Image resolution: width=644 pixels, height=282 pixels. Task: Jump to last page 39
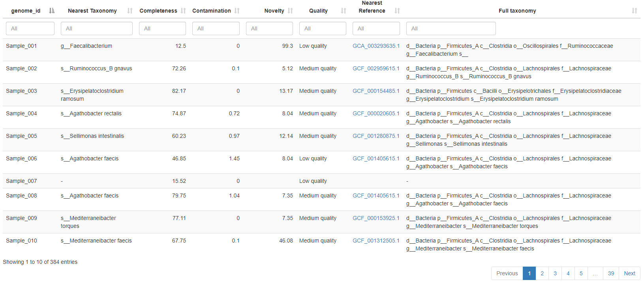point(611,273)
